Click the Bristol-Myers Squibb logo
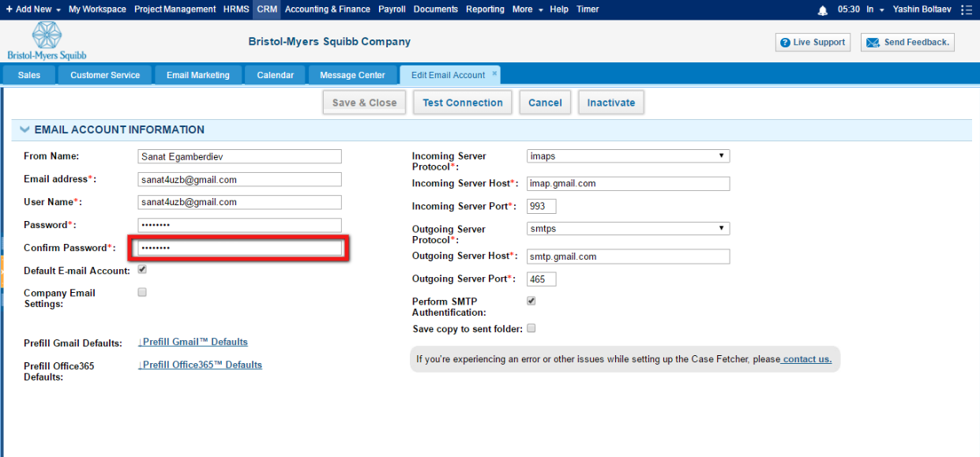The width and height of the screenshot is (980, 457). pyautogui.click(x=47, y=41)
